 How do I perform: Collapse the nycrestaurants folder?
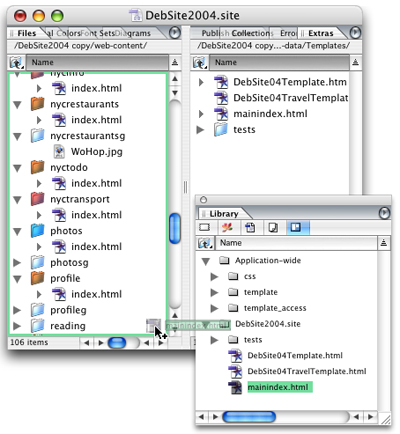point(17,105)
